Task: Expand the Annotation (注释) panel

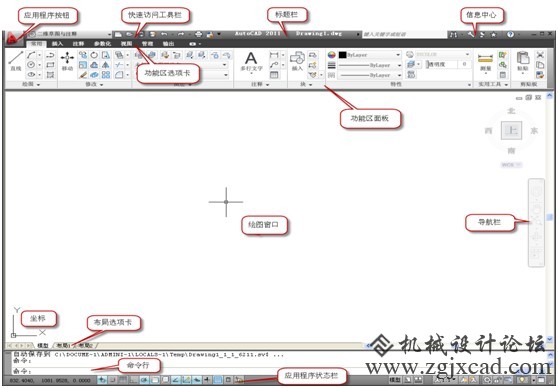Action: (x=260, y=84)
